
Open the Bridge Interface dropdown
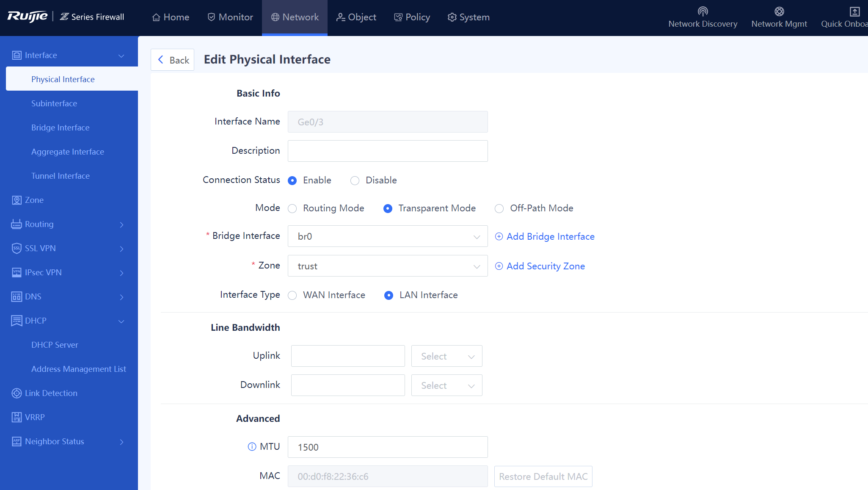[x=388, y=236]
